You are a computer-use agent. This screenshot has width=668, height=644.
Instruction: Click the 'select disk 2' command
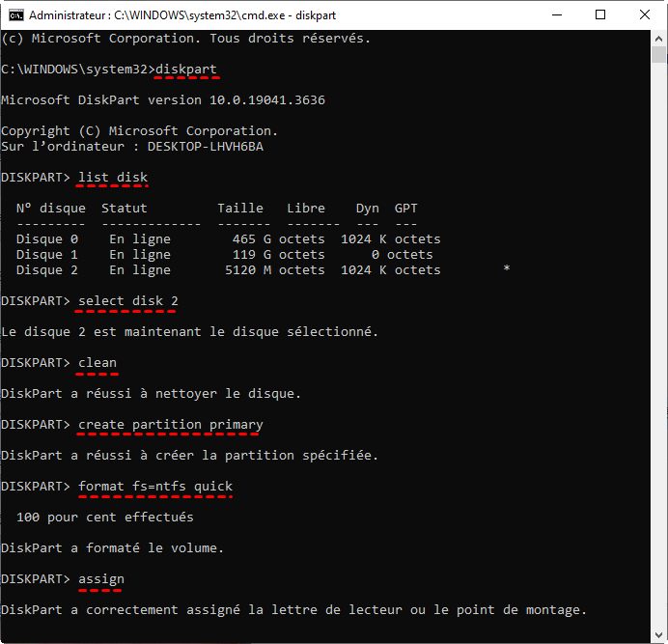click(x=128, y=301)
